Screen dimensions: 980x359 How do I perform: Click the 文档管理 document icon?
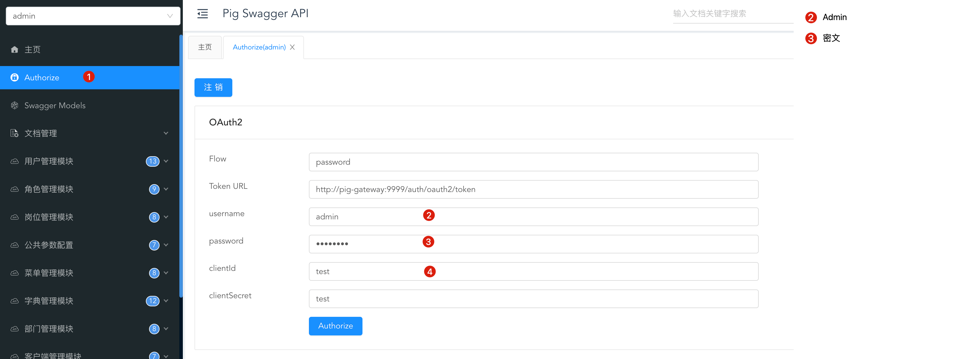tap(15, 134)
